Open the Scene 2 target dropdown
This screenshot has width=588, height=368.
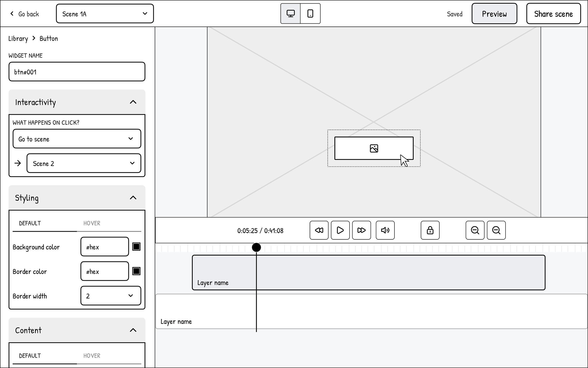[x=84, y=163]
